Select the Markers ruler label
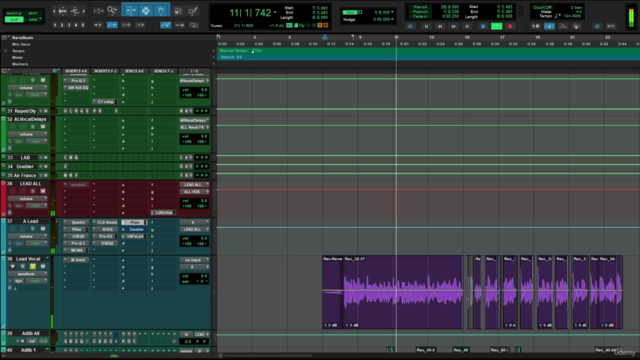This screenshot has width=640, height=360. pos(20,64)
